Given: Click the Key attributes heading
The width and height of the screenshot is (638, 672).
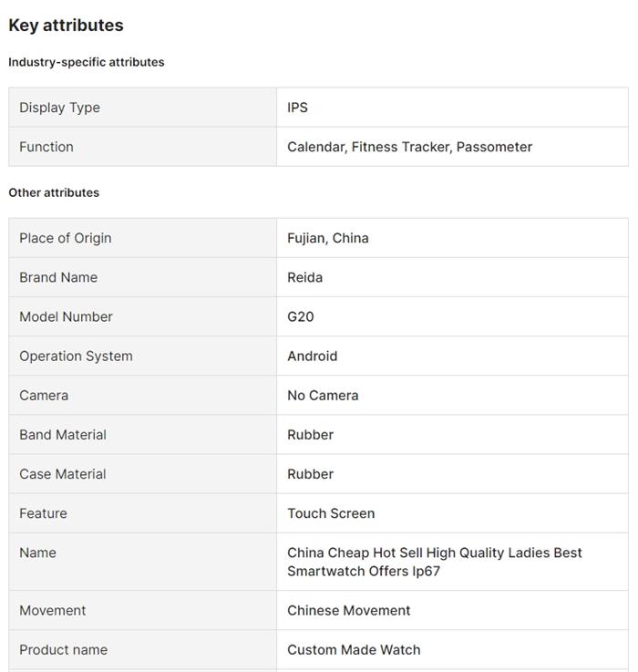Looking at the screenshot, I should (66, 26).
